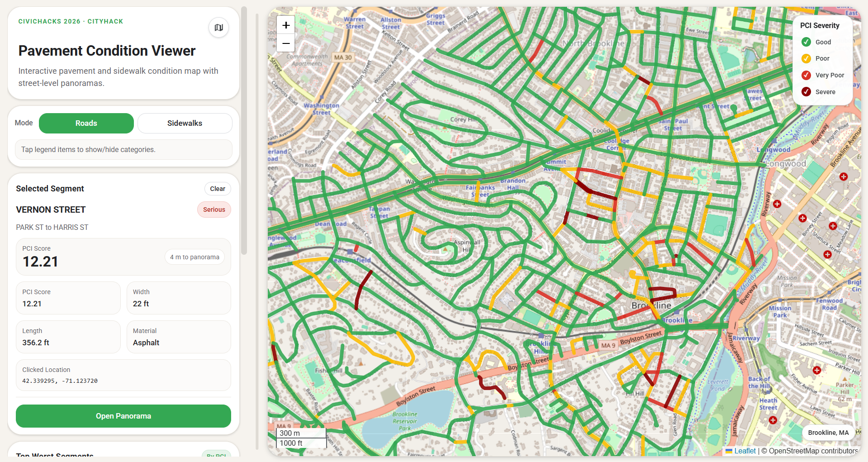Image resolution: width=868 pixels, height=462 pixels.
Task: Click the Brookline, MA location label
Action: [828, 433]
